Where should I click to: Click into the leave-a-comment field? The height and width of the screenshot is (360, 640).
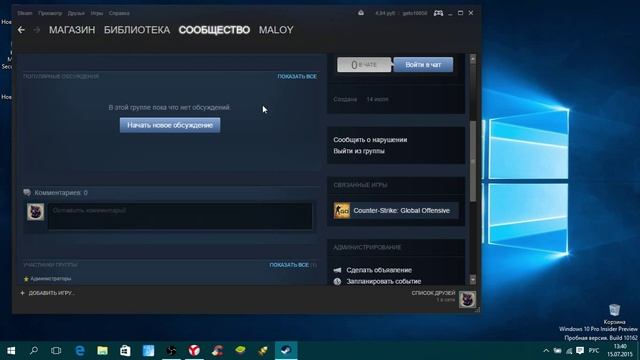click(180, 216)
